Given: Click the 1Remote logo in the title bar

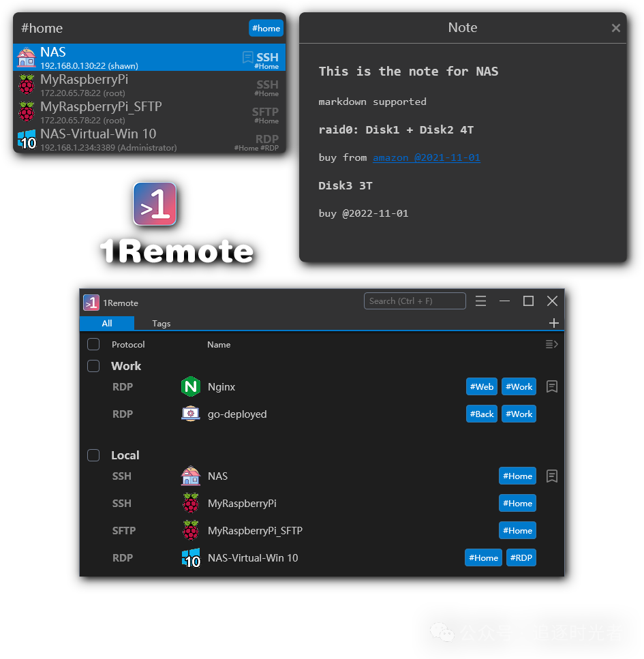Looking at the screenshot, I should (91, 303).
